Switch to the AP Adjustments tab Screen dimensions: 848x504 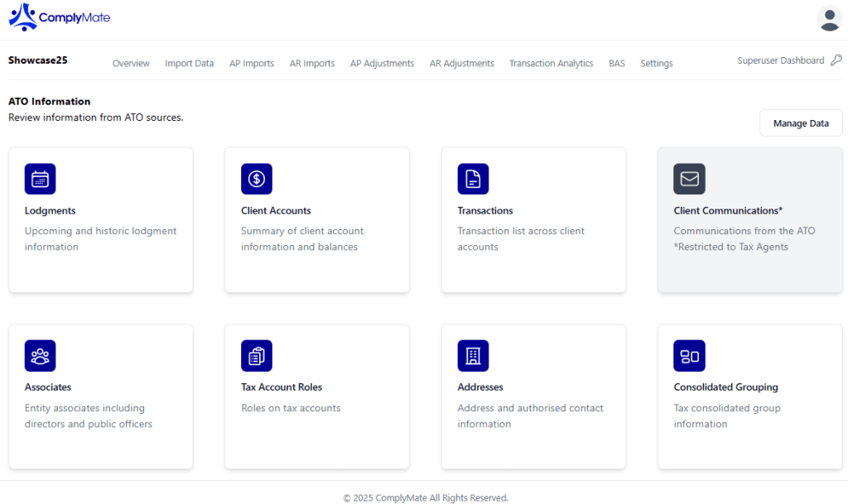pos(382,64)
